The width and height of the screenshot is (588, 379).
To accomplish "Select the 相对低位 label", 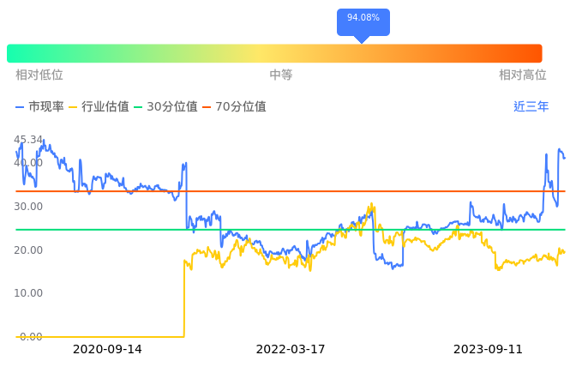I will (x=39, y=75).
